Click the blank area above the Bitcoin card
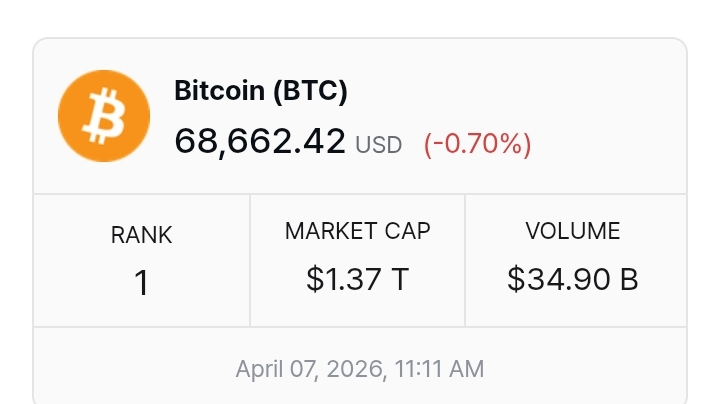 [360, 18]
